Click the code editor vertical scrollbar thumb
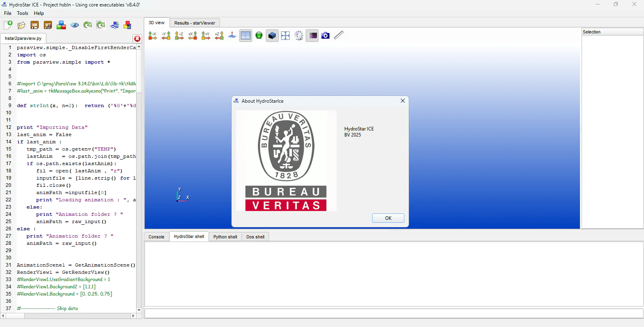This screenshot has height=327, width=644. pyautogui.click(x=139, y=71)
